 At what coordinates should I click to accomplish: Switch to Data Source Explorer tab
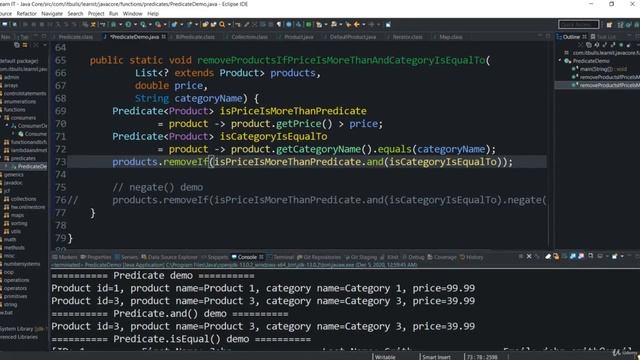169,257
